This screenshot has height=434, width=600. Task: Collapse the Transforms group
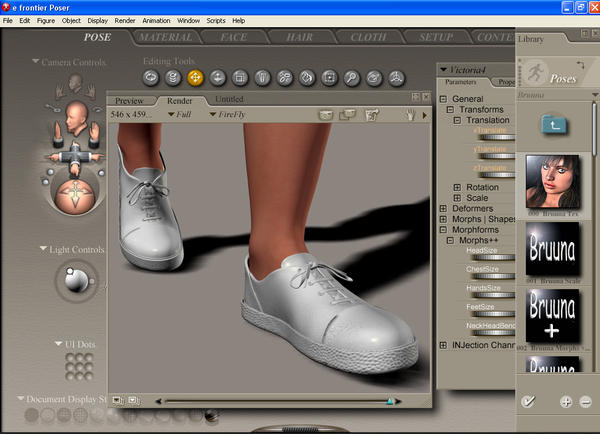click(450, 110)
